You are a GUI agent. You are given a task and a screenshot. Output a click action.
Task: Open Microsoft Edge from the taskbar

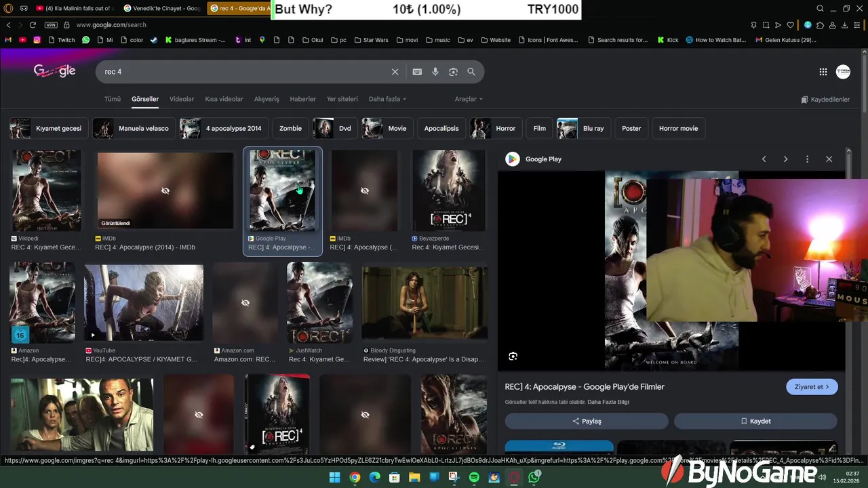coord(374,478)
